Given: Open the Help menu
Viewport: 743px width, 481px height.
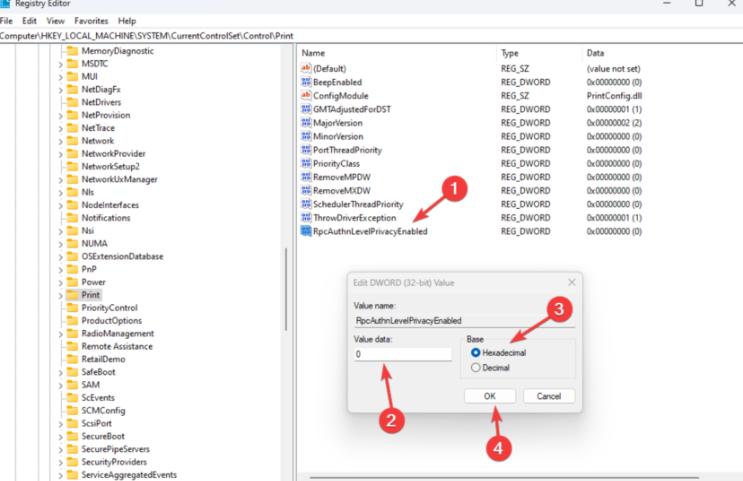Looking at the screenshot, I should click(127, 21).
